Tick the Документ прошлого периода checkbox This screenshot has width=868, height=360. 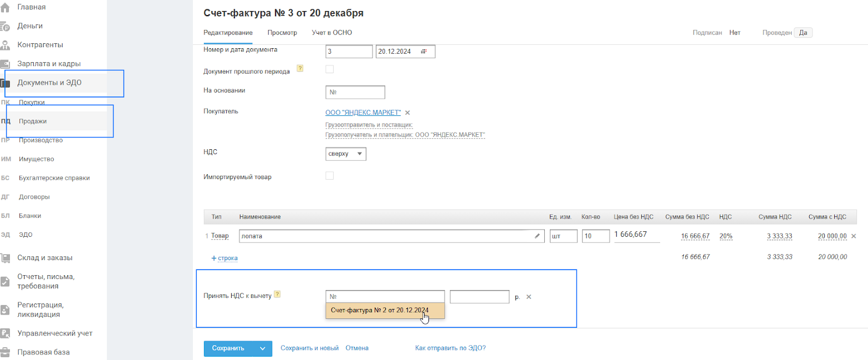[x=330, y=69]
